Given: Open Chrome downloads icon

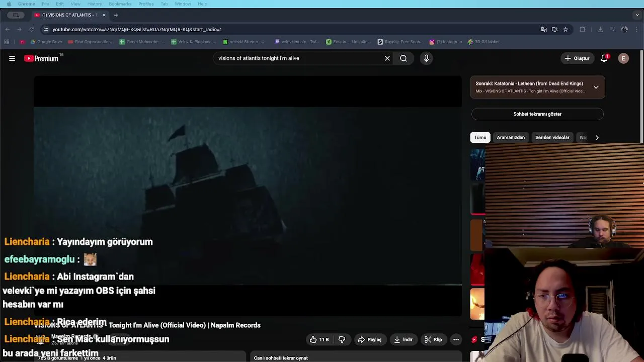Looking at the screenshot, I should 600,29.
